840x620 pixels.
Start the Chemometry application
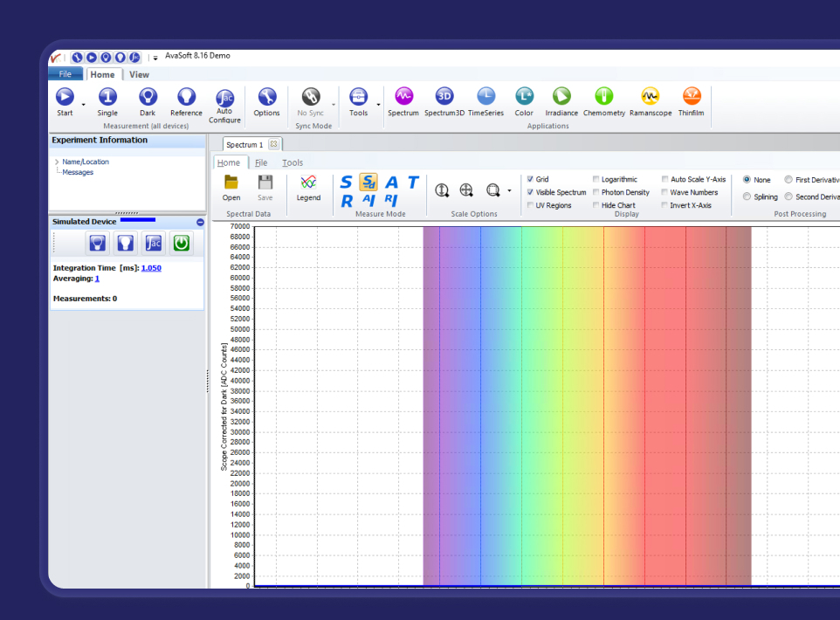click(603, 98)
